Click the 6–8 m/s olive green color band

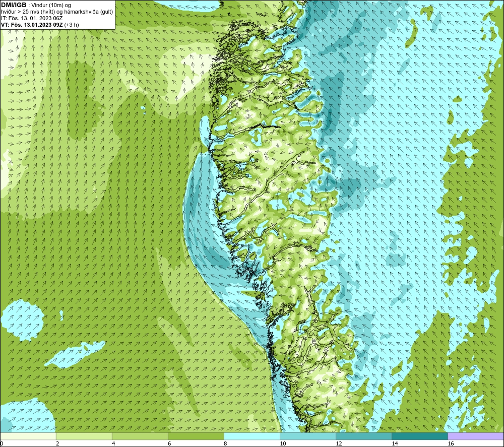pos(196,436)
